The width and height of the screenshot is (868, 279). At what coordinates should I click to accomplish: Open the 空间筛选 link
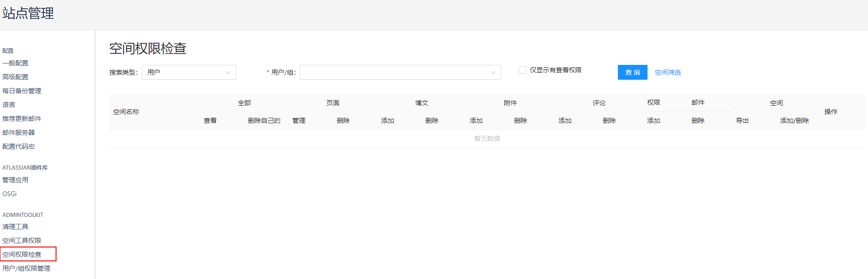pos(667,72)
